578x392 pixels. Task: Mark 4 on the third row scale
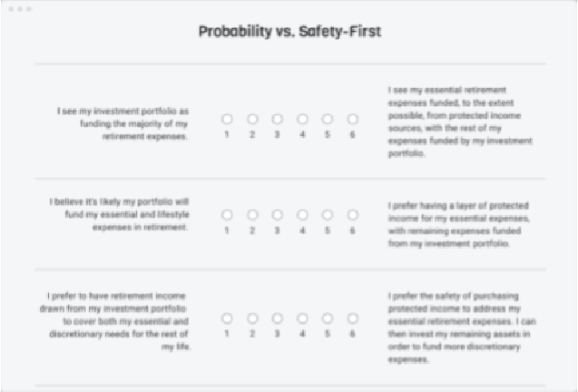[303, 318]
